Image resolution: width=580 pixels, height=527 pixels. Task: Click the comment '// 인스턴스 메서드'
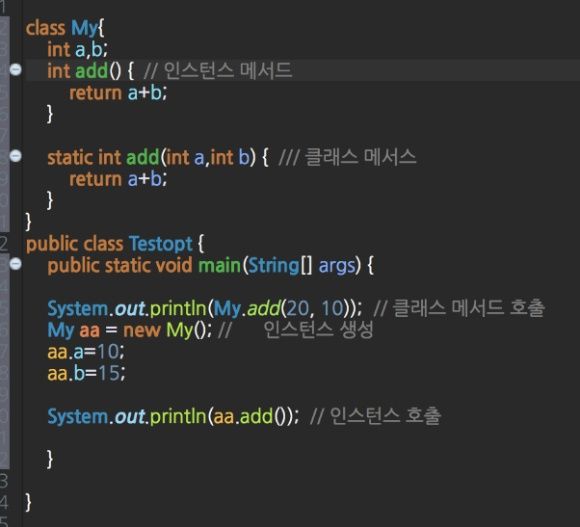point(218,70)
